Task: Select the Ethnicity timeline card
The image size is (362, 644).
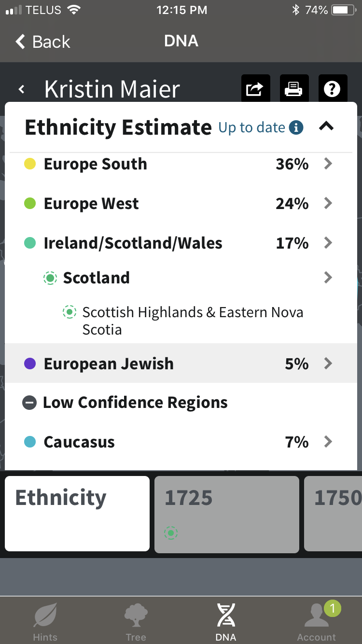Action: (x=77, y=514)
